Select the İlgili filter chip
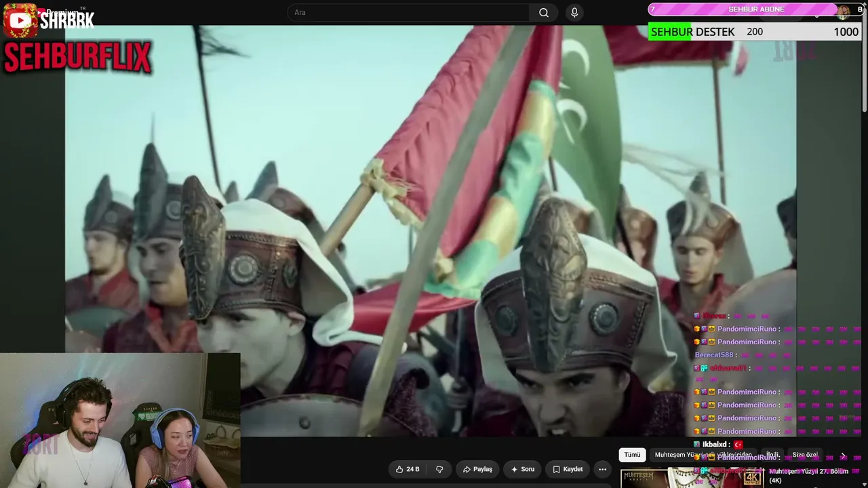Image resolution: width=868 pixels, height=488 pixels. tap(772, 455)
